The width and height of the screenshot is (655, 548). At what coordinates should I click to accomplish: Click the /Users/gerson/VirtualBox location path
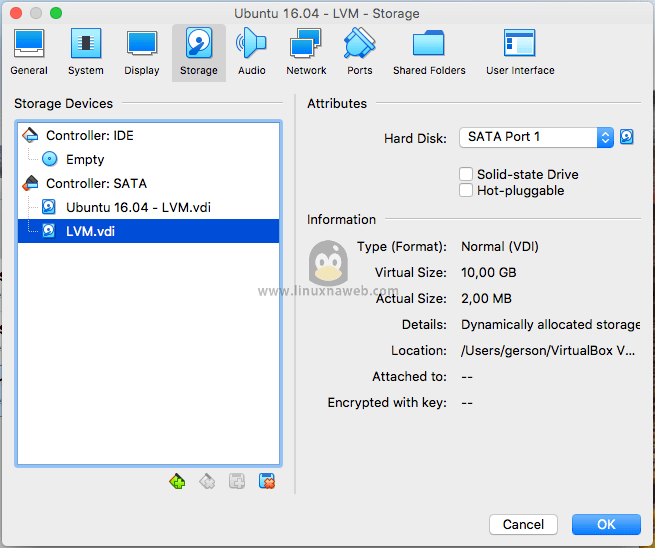(548, 350)
